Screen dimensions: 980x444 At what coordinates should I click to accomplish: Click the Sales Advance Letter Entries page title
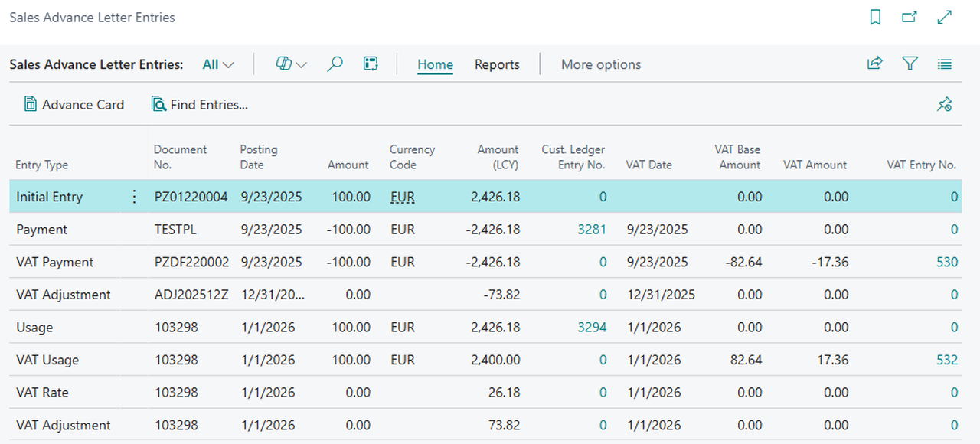(x=92, y=17)
